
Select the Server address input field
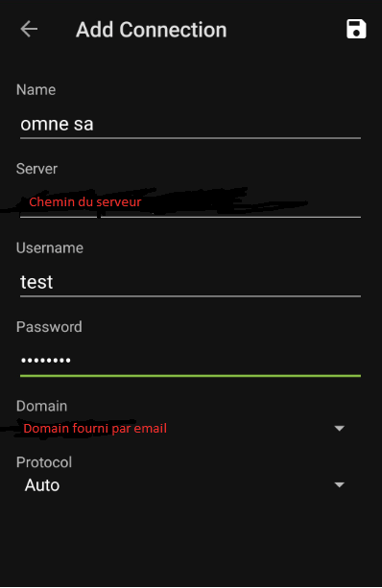[x=190, y=203]
